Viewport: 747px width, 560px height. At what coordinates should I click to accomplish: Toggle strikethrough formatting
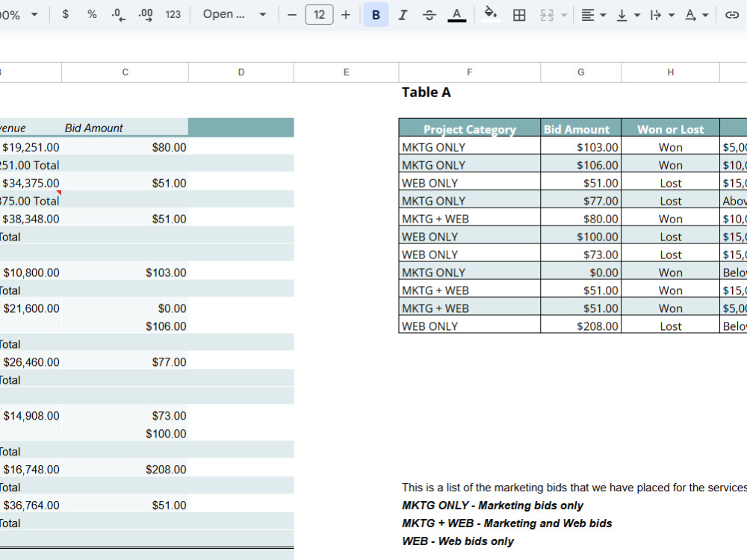(x=430, y=15)
